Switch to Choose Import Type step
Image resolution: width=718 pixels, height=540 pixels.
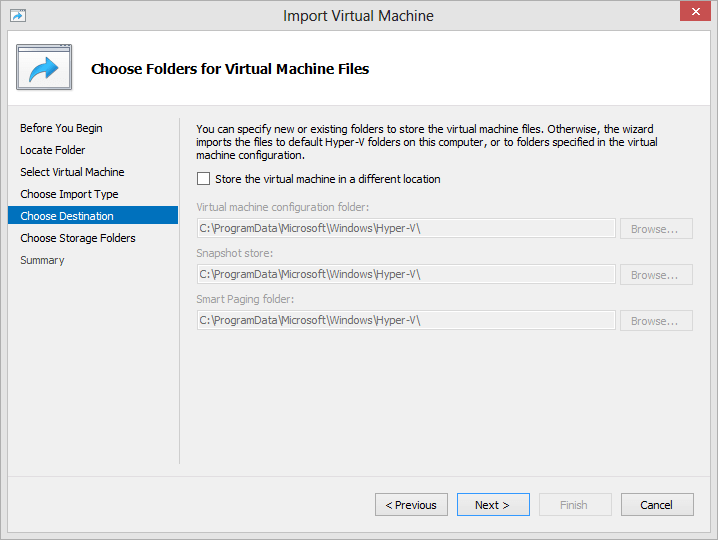coord(69,194)
